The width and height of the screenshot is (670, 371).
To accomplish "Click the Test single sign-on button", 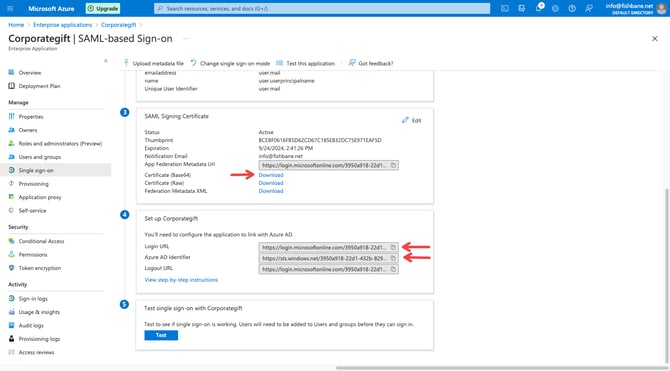I will [x=161, y=335].
